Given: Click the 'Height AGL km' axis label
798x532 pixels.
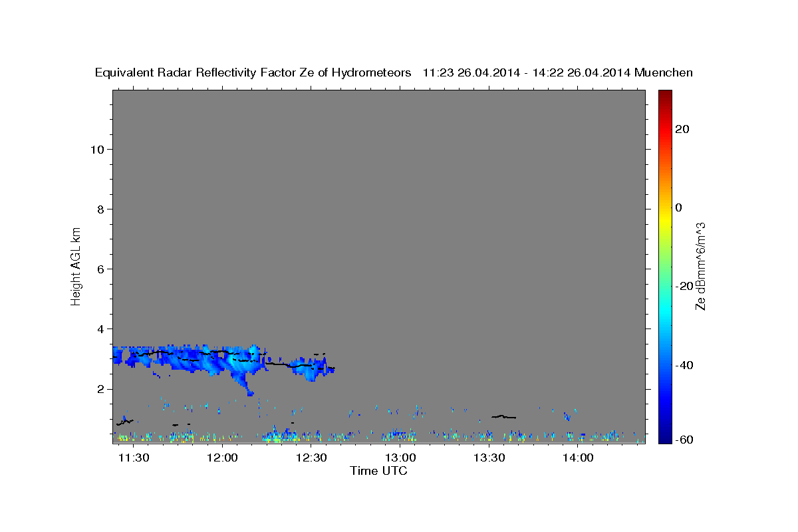Looking at the screenshot, I should point(76,266).
